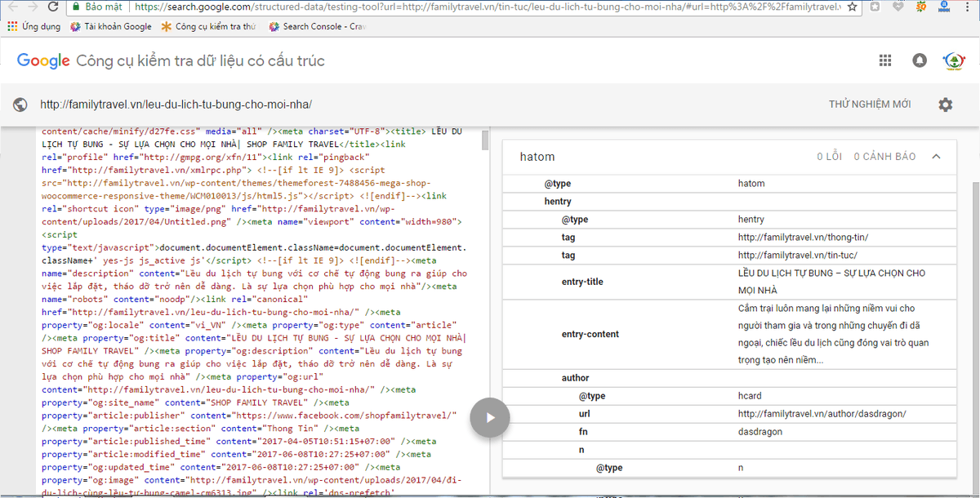Viewport: 980px width, 498px height.
Task: Open the Công cụ kiểm tra bookmark
Action: (209, 27)
